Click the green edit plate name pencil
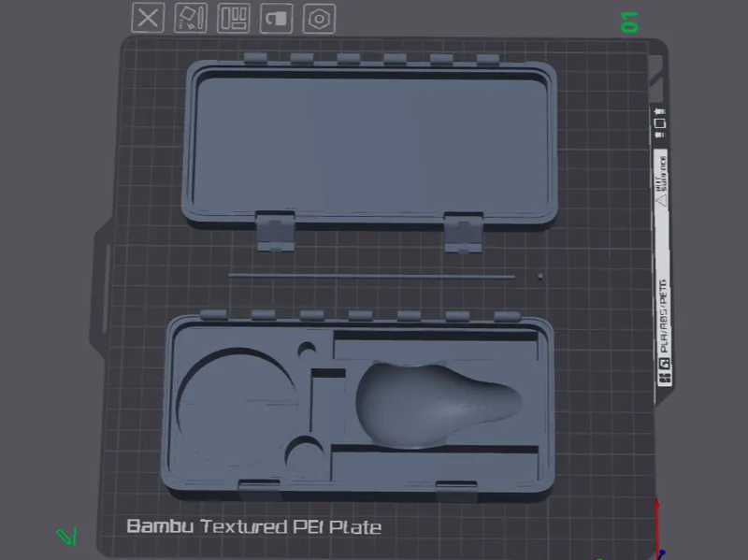 pyautogui.click(x=66, y=536)
